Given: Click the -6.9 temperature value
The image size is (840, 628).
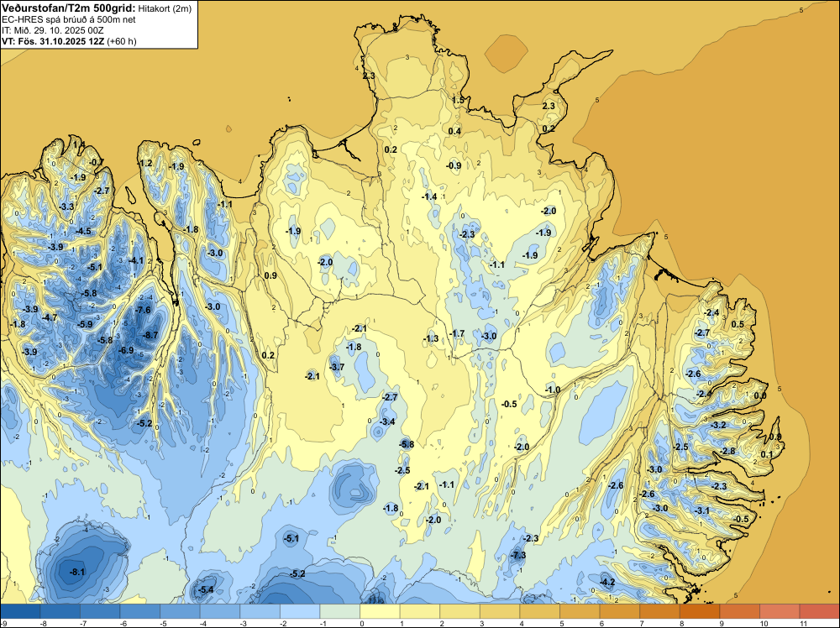Looking at the screenshot, I should tap(126, 350).
